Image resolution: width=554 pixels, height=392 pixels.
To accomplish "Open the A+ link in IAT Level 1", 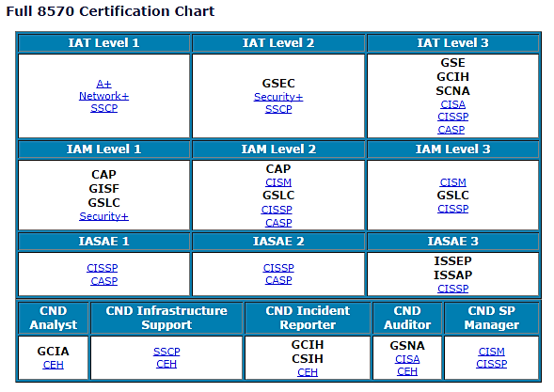I will pos(103,84).
